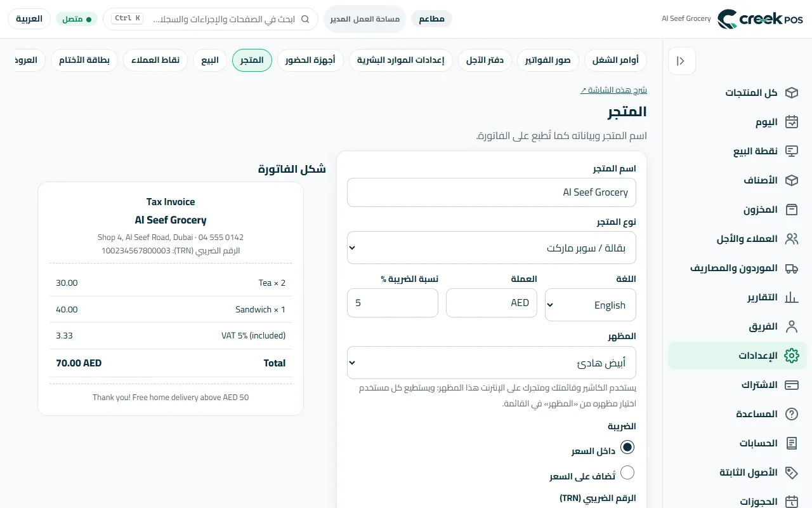Click the مطاعم button in header

[x=431, y=19]
